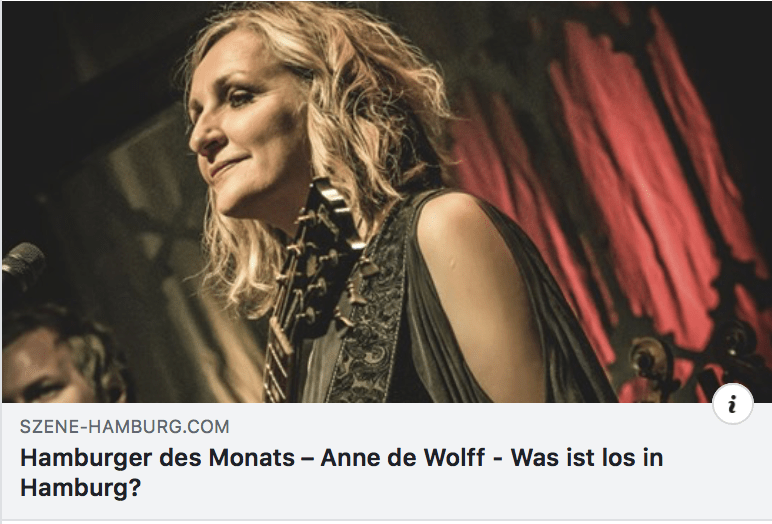Show link information via circular i button
The image size is (772, 524).
click(x=733, y=403)
